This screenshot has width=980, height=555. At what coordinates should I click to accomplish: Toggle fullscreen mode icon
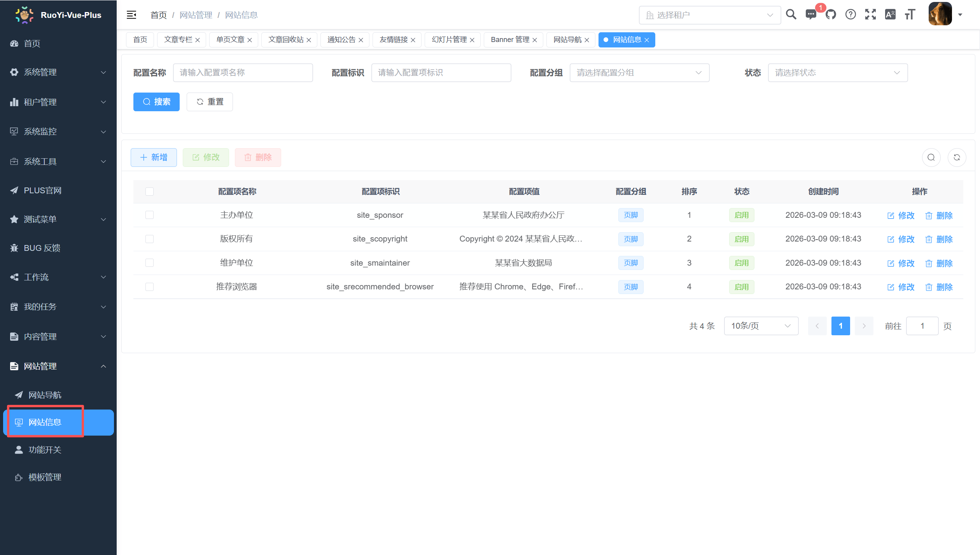click(870, 14)
